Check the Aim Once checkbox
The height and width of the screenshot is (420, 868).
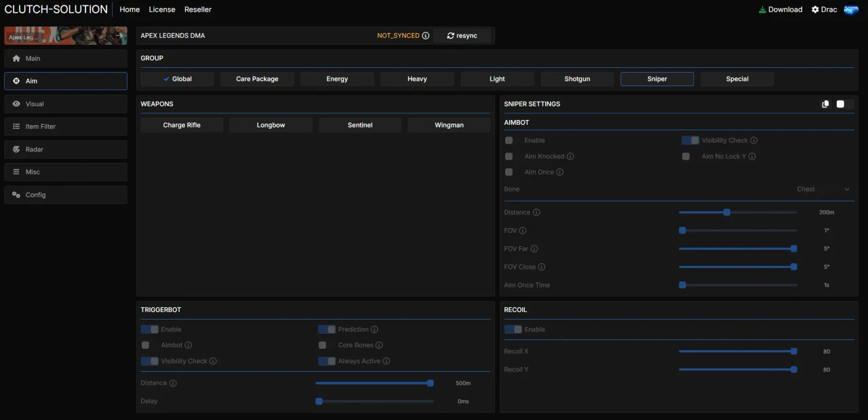click(509, 172)
